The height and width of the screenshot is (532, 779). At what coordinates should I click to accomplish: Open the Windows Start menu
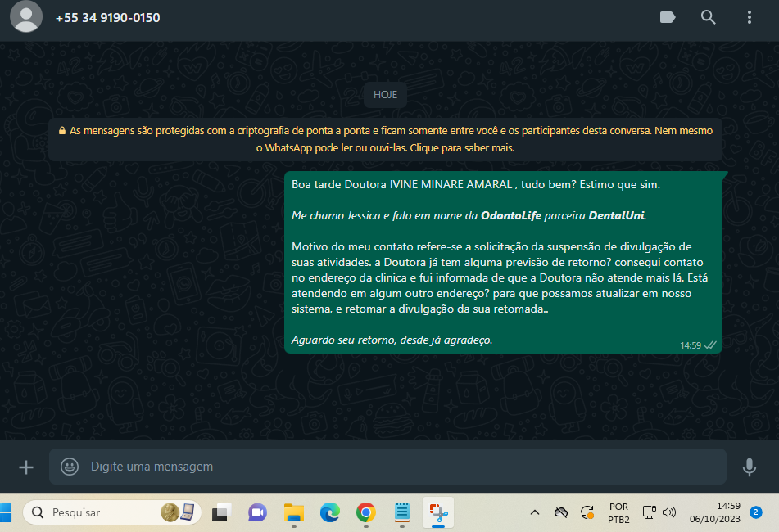pyautogui.click(x=6, y=512)
